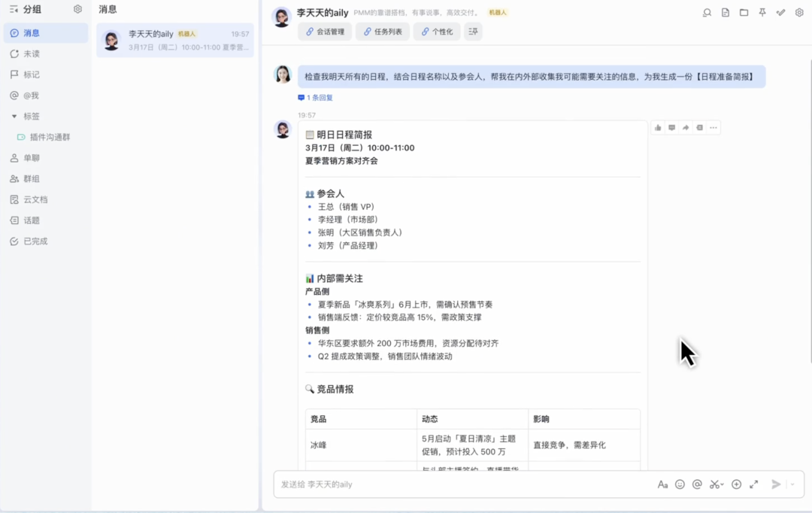
Task: Click the pin icon in chat header
Action: point(762,13)
